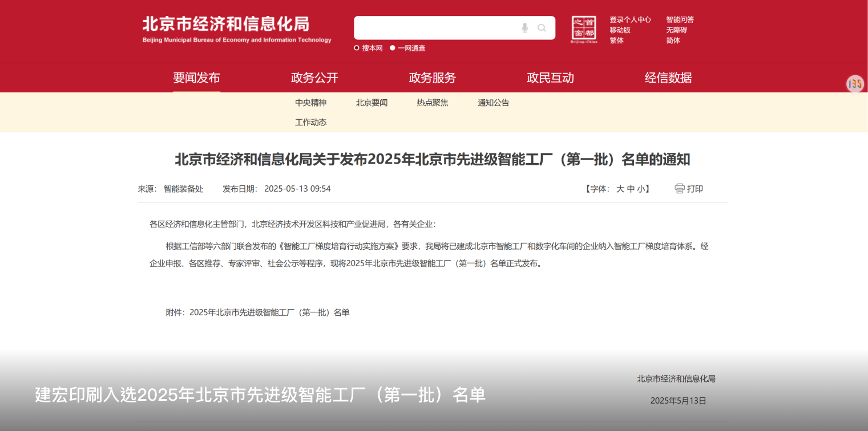Set font size to 大
The image size is (868, 431).
click(x=620, y=189)
